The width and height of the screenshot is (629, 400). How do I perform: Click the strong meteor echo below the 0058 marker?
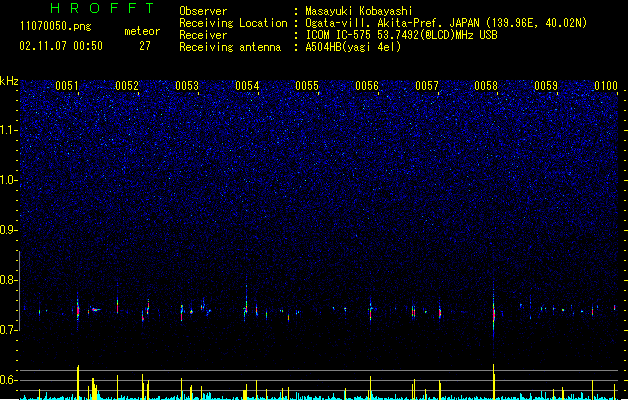(x=494, y=313)
